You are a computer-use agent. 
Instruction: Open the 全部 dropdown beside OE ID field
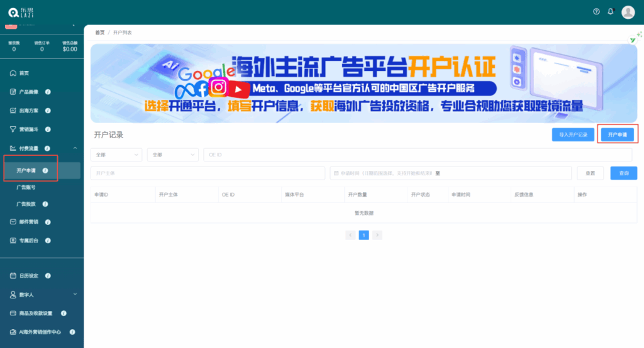(172, 155)
